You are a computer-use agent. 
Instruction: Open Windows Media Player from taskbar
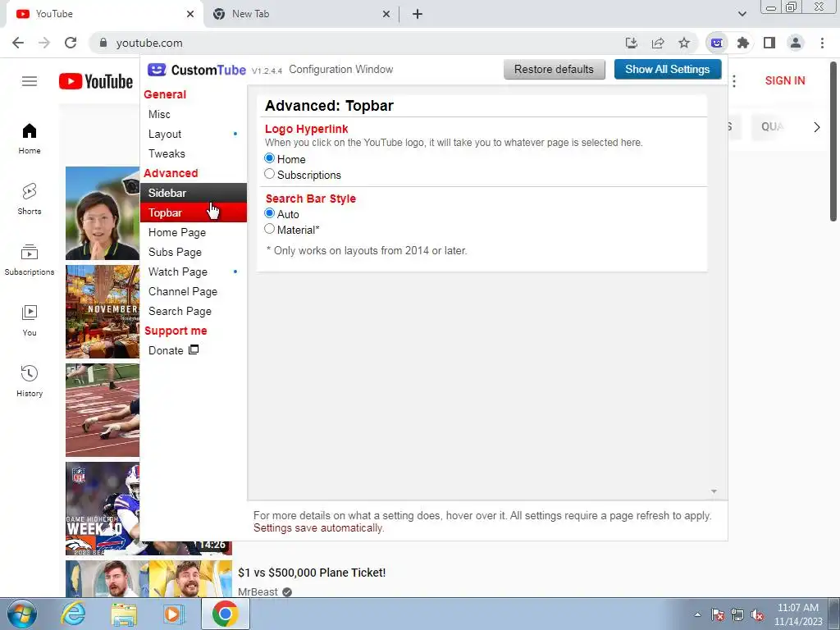pyautogui.click(x=173, y=614)
